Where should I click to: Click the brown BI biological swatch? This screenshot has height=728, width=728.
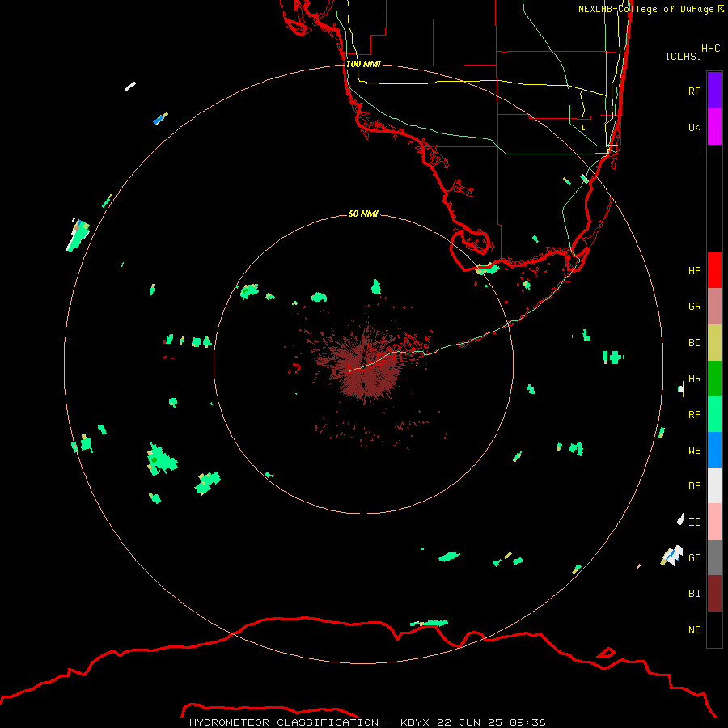tap(714, 594)
